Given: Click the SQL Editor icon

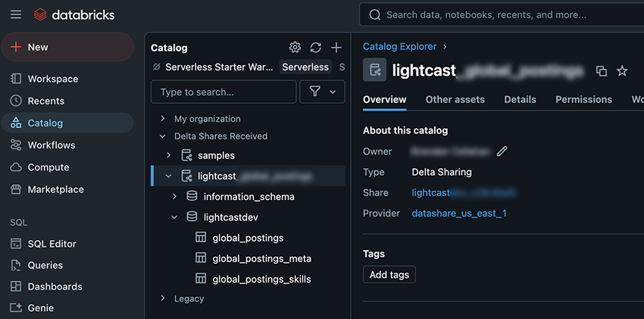Looking at the screenshot, I should (16, 244).
